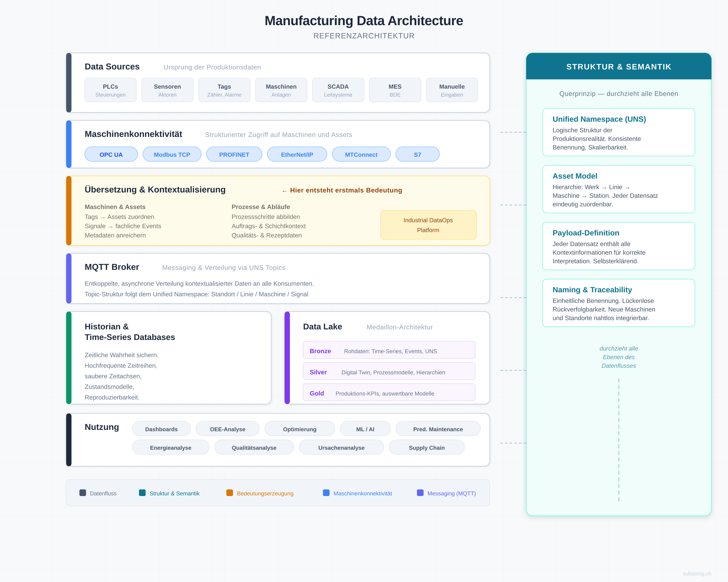
Task: Click the dark Datenfluss legend swatch
Action: tap(83, 493)
